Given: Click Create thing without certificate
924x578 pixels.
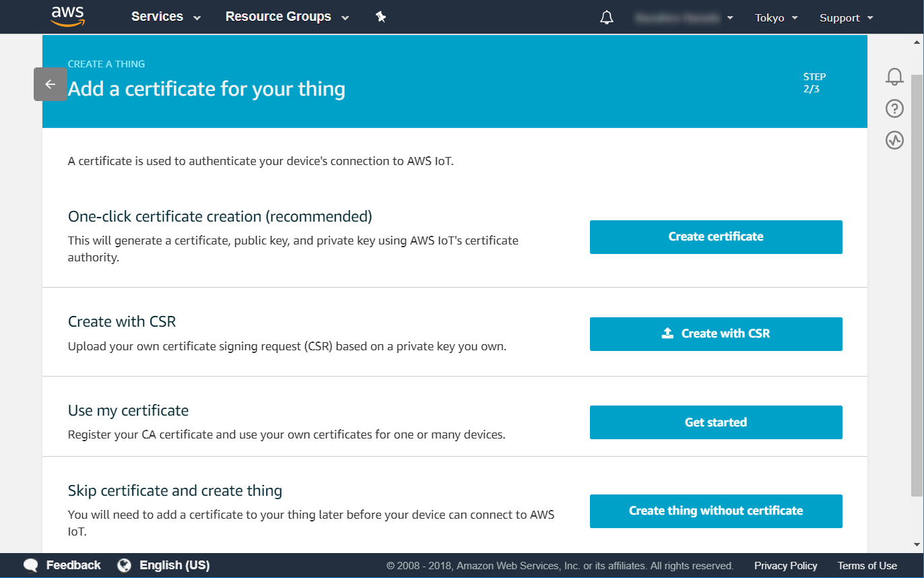Looking at the screenshot, I should [x=716, y=511].
